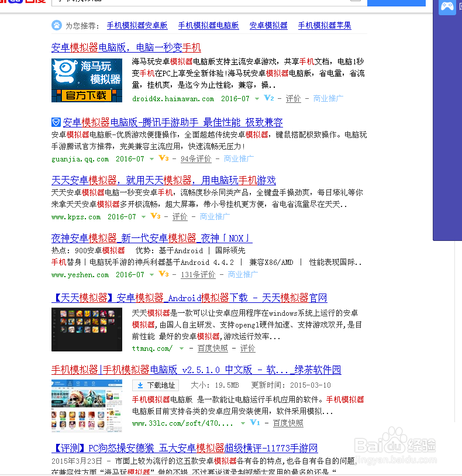Expand the dropdown arrow after www.kpzs.com date
The image size is (462, 476).
point(144,217)
